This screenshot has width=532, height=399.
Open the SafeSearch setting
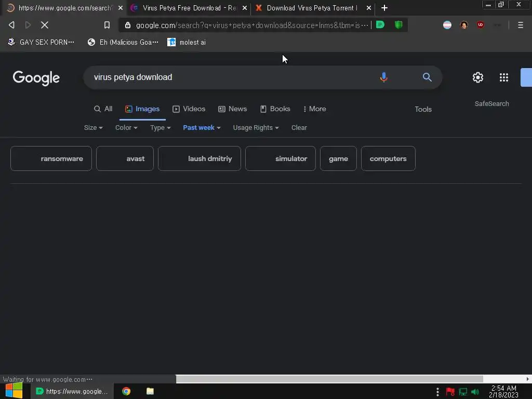[x=491, y=104]
